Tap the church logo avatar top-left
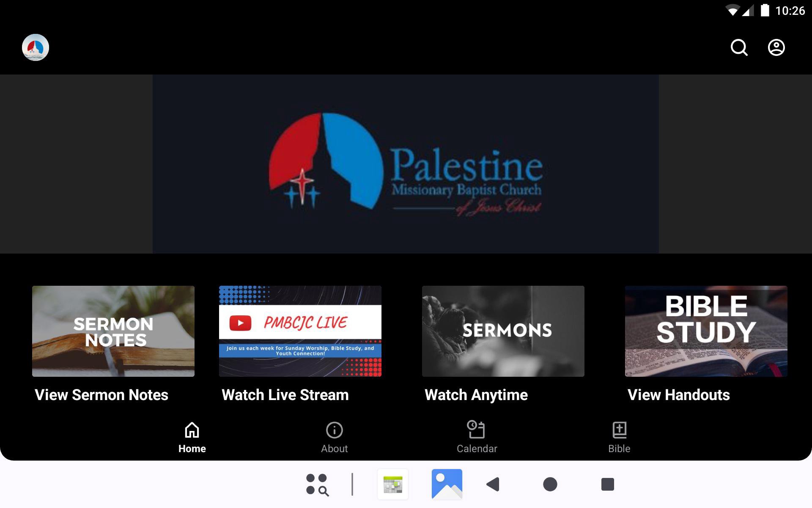Screen dimensions: 812x508 point(36,47)
